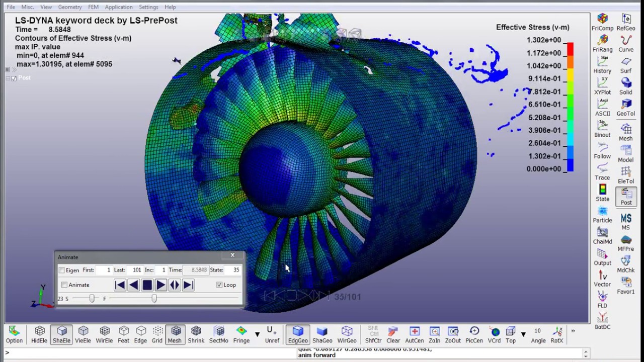Open the GeoTol tool
The height and width of the screenshot is (362, 644).
coord(626,108)
